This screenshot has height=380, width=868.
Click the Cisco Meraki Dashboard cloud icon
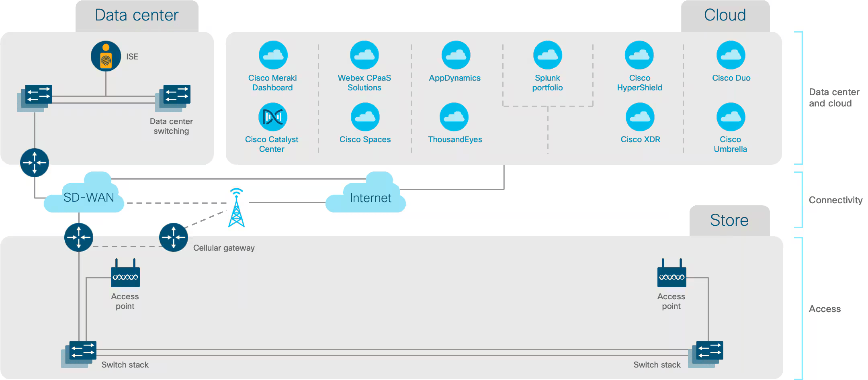coord(273,55)
